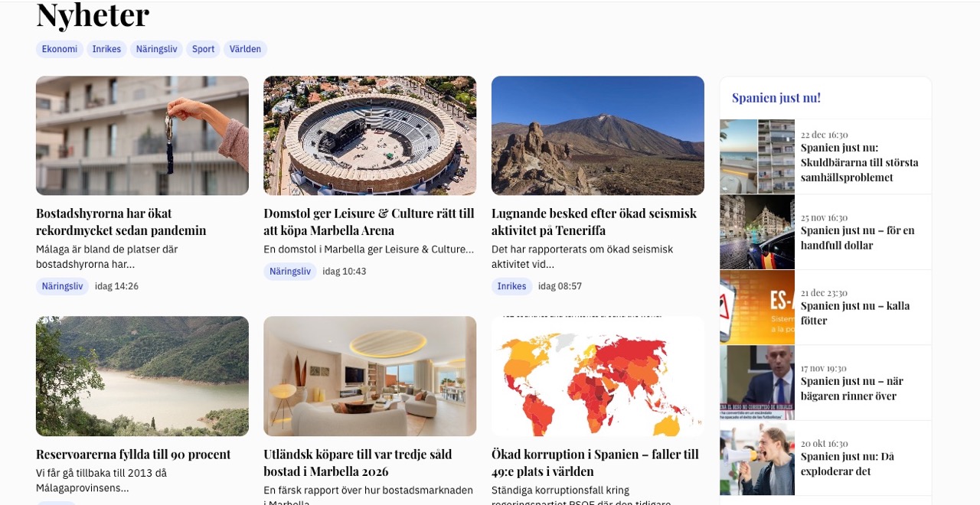
Task: Read 'Domstol ger Leisure & Culture' article
Action: click(x=368, y=222)
